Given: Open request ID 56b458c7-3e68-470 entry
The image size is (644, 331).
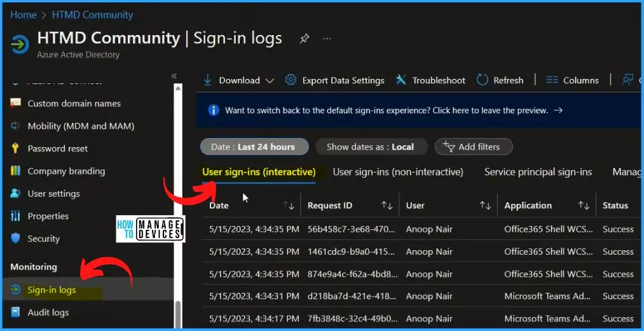Looking at the screenshot, I should (352, 229).
